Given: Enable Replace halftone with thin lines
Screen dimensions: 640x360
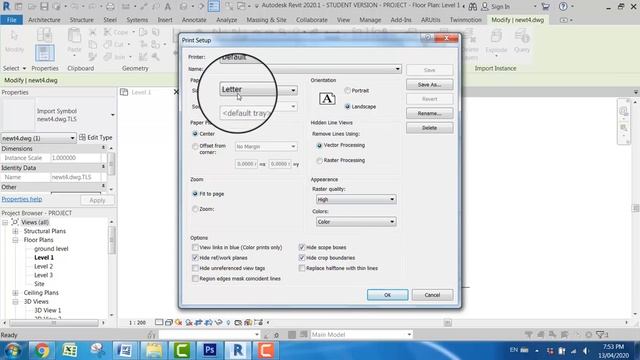Looking at the screenshot, I should [x=302, y=268].
